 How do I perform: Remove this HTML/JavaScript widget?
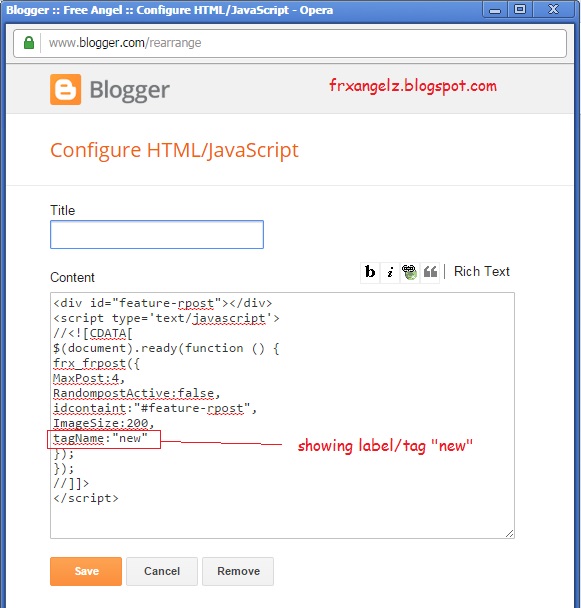pos(238,571)
